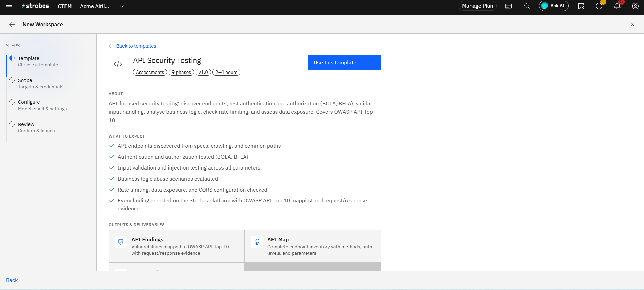Click the back arrow beside New Workspace
This screenshot has width=644, height=290.
click(x=12, y=24)
